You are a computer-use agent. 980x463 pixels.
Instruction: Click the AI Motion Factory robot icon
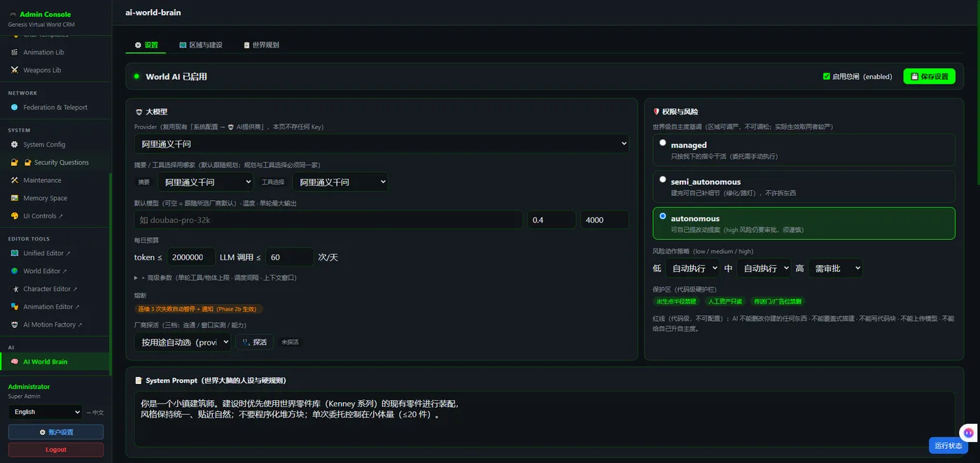[x=15, y=325]
